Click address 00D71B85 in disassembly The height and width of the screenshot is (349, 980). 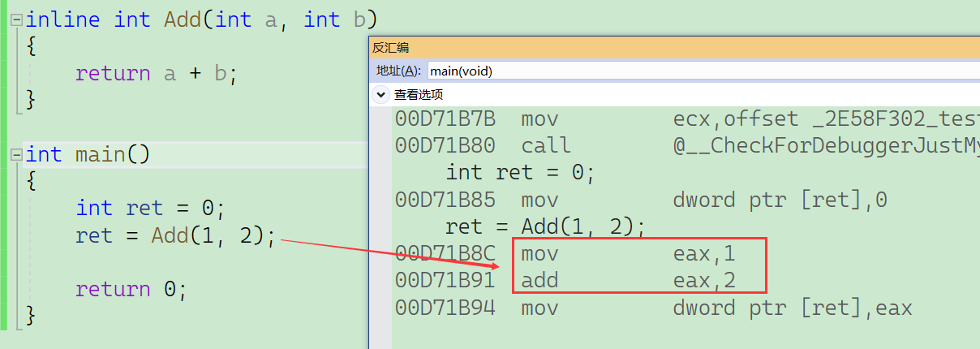pyautogui.click(x=445, y=200)
